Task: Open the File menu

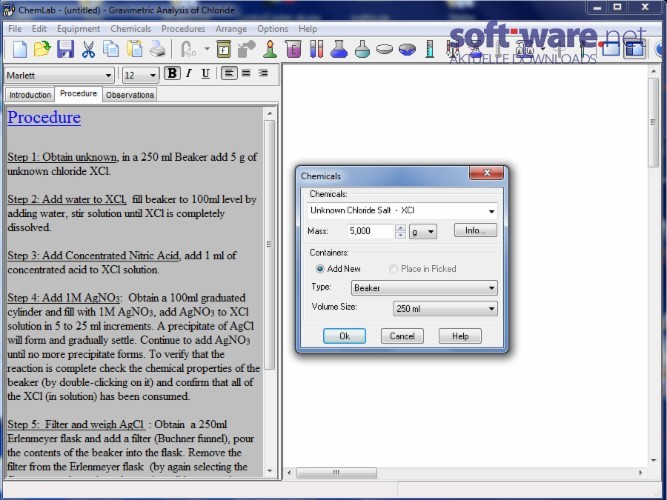Action: 15,29
